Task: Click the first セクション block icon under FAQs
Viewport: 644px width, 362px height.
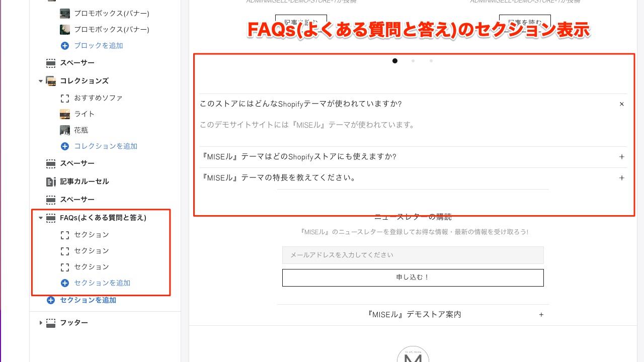Action: click(65, 235)
